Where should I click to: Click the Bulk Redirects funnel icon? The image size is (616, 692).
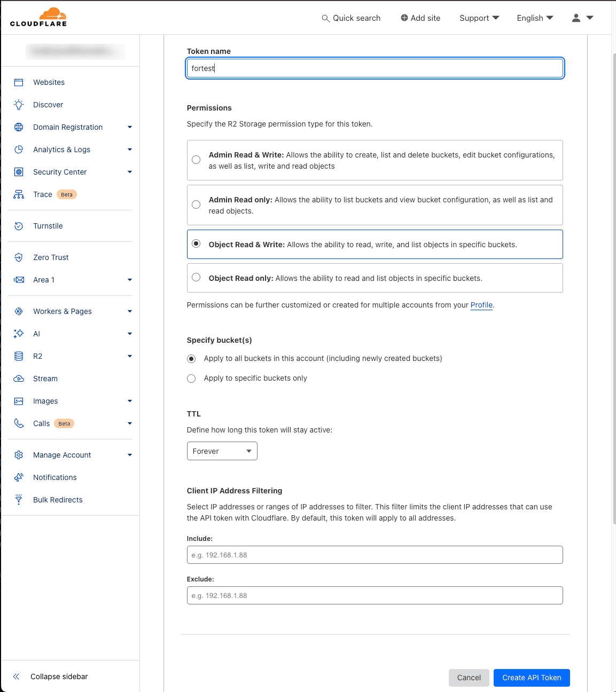tap(19, 500)
